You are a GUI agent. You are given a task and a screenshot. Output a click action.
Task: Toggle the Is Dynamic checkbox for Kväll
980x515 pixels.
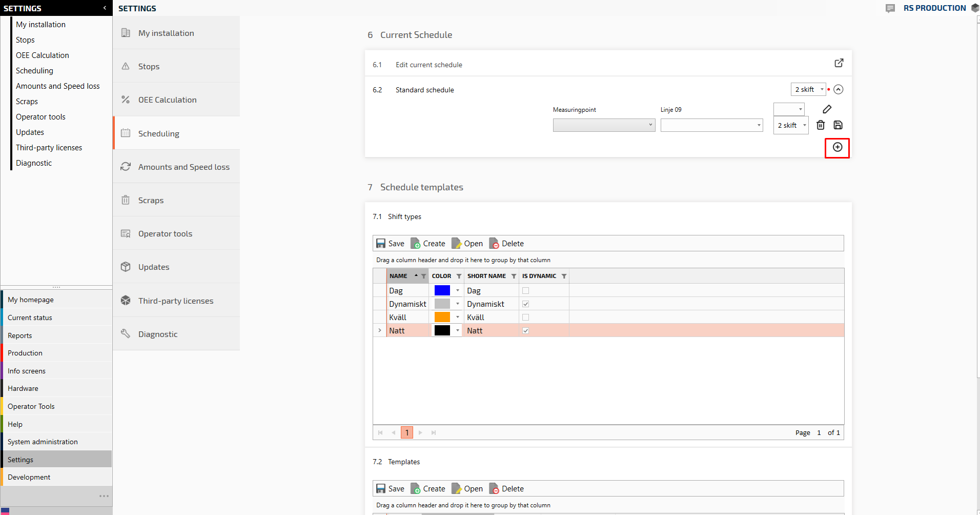[x=525, y=318]
